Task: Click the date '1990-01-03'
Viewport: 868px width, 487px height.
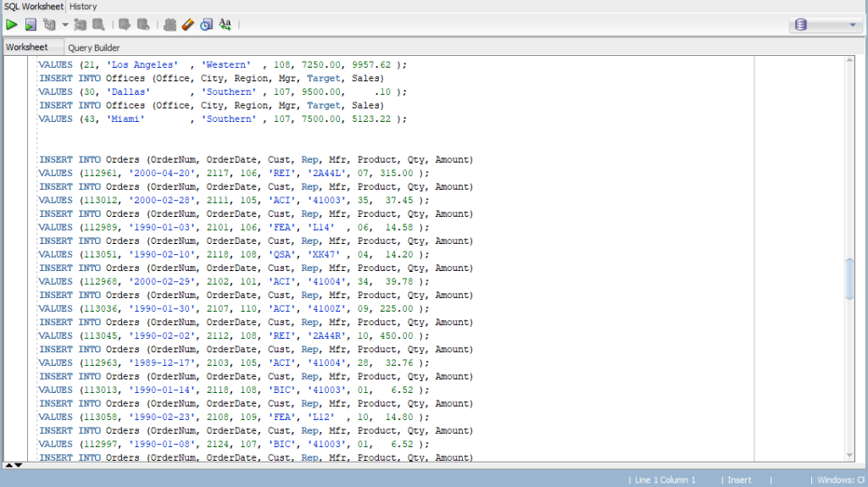Action: click(x=162, y=228)
